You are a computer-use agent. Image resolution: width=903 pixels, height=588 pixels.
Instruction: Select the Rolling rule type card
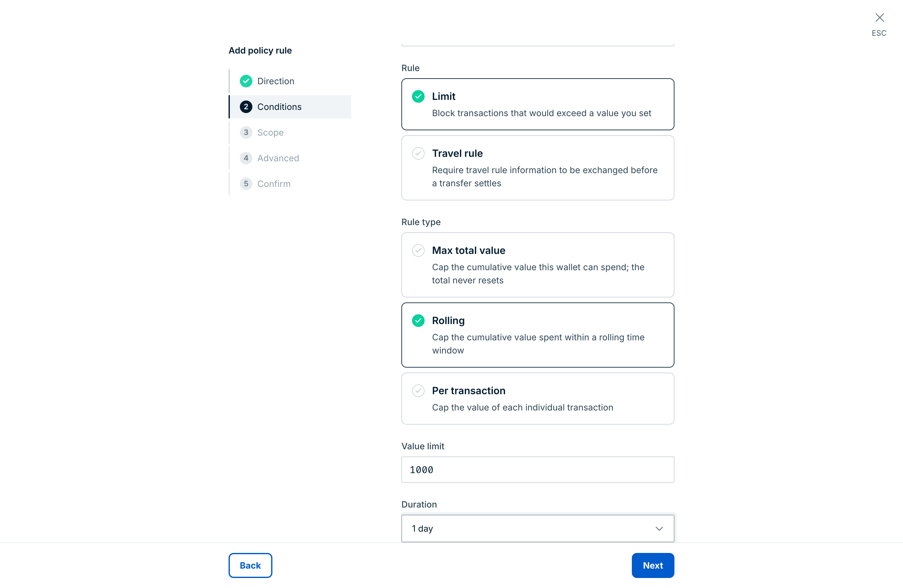pyautogui.click(x=538, y=335)
